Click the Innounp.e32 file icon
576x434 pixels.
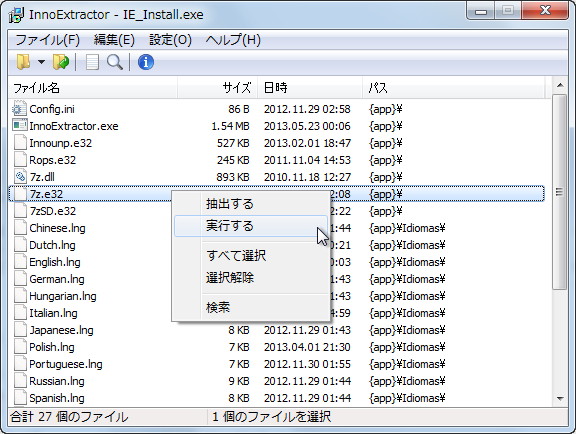20,143
